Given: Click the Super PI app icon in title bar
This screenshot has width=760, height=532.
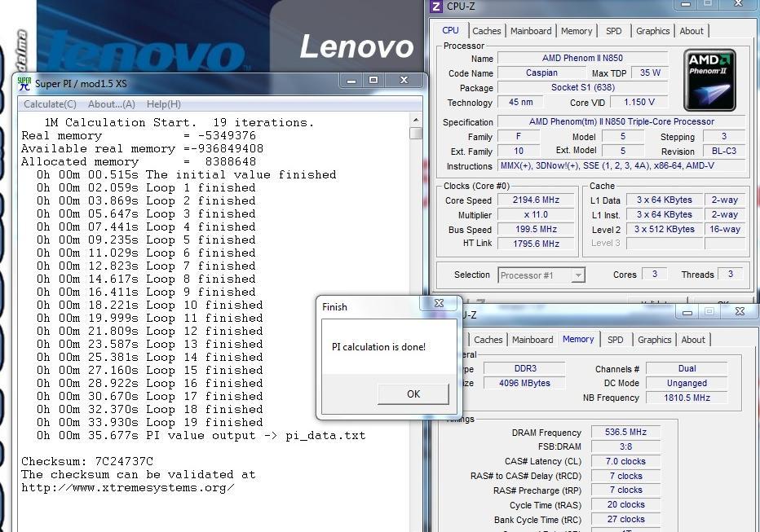Looking at the screenshot, I should [x=24, y=83].
